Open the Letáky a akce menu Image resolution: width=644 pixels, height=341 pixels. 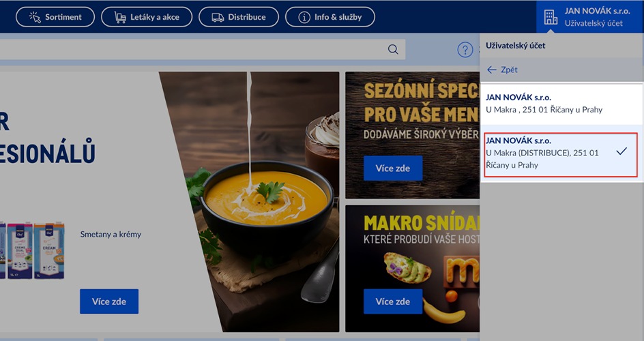coord(147,17)
